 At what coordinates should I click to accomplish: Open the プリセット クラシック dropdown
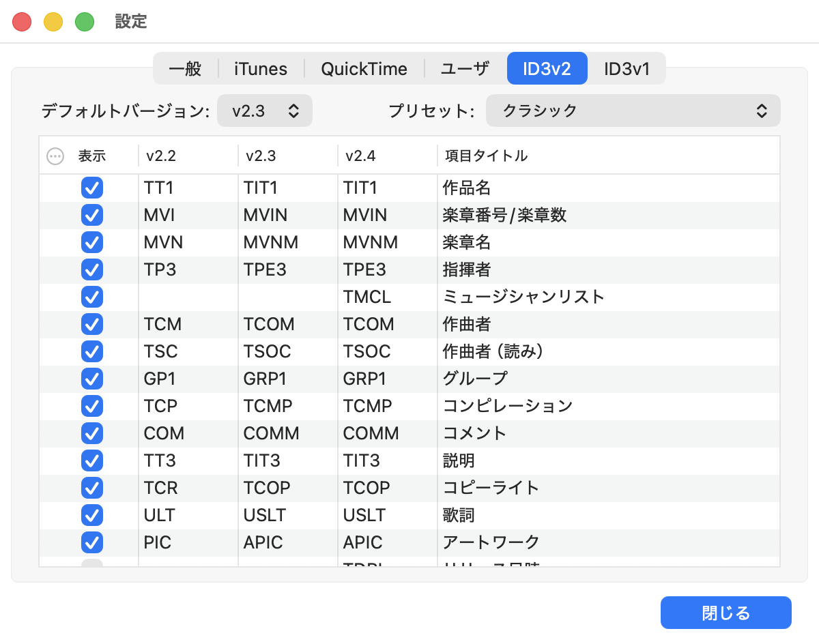click(x=633, y=111)
